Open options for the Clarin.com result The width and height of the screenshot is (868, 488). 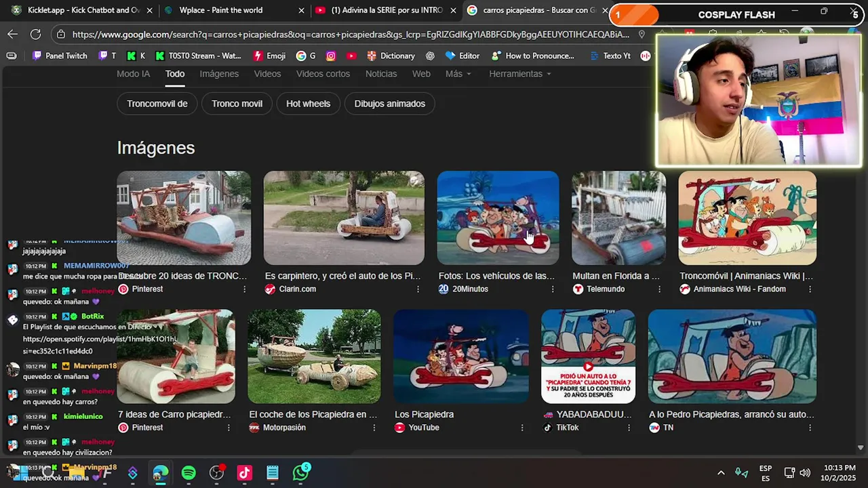[x=418, y=289]
